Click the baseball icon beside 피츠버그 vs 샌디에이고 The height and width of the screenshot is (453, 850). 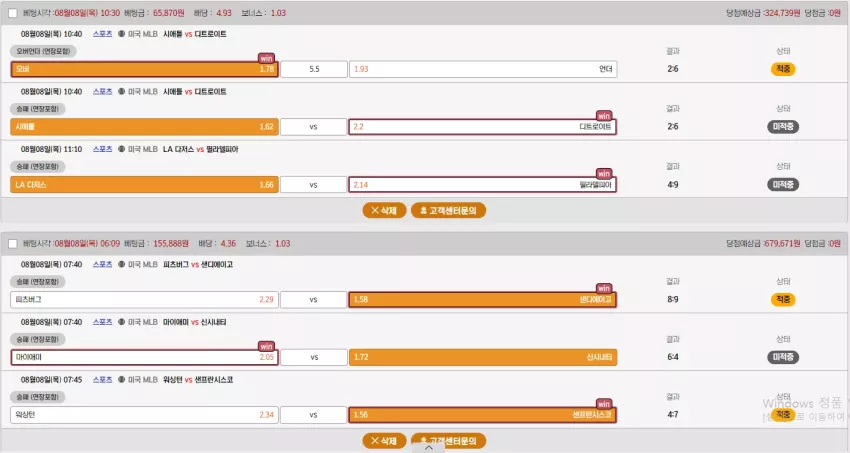[x=121, y=264]
